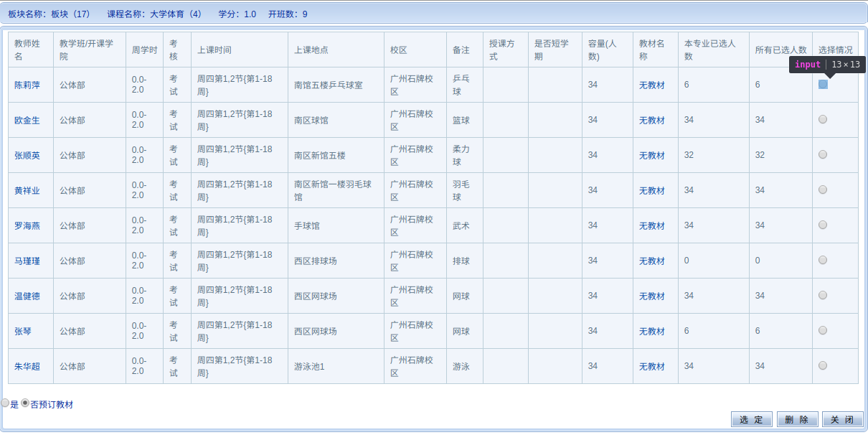Viewport: 868px width, 435px height.
Task: Click the 课程名称 大学体育 (4) title text
Action: pos(154,14)
